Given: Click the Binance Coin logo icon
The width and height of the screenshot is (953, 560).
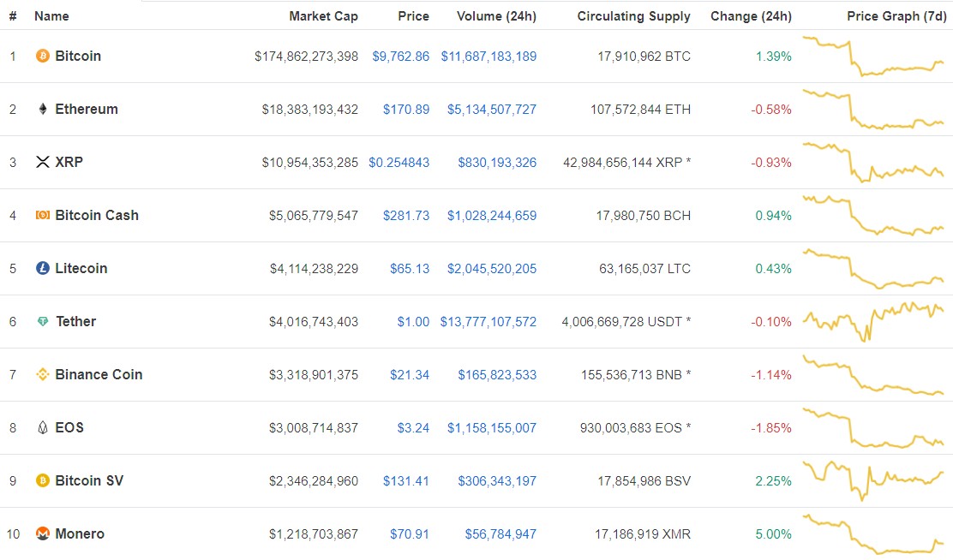Looking at the screenshot, I should 43,374.
